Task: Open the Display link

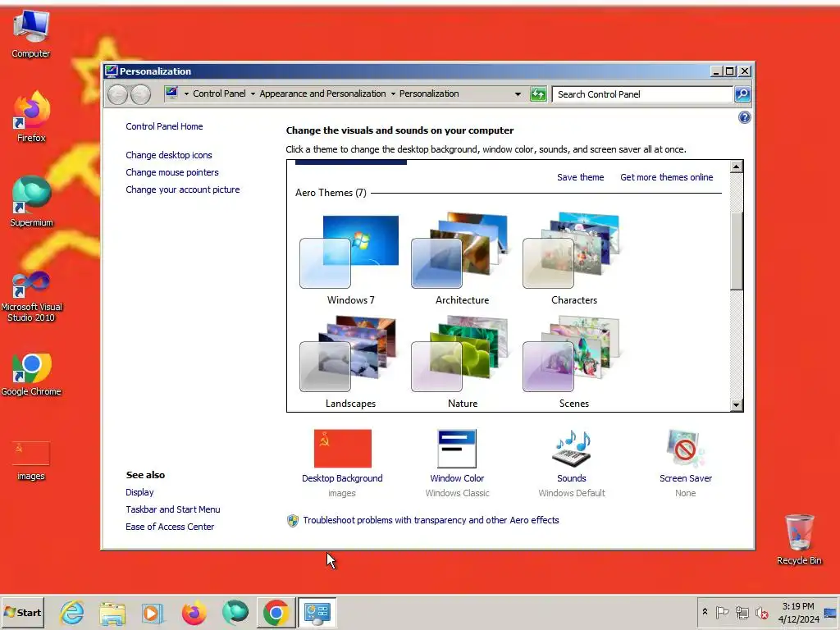Action: [139, 492]
